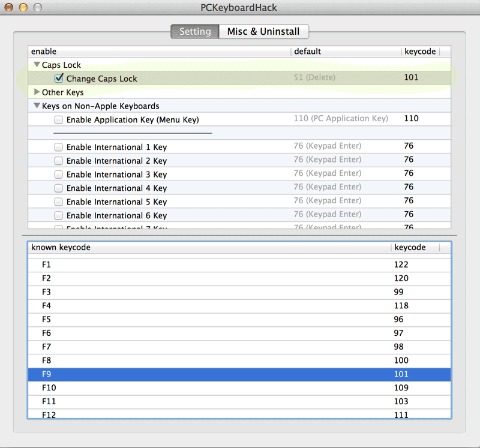Tick Enable International 1 Key checkbox
480x448 pixels.
tap(58, 147)
